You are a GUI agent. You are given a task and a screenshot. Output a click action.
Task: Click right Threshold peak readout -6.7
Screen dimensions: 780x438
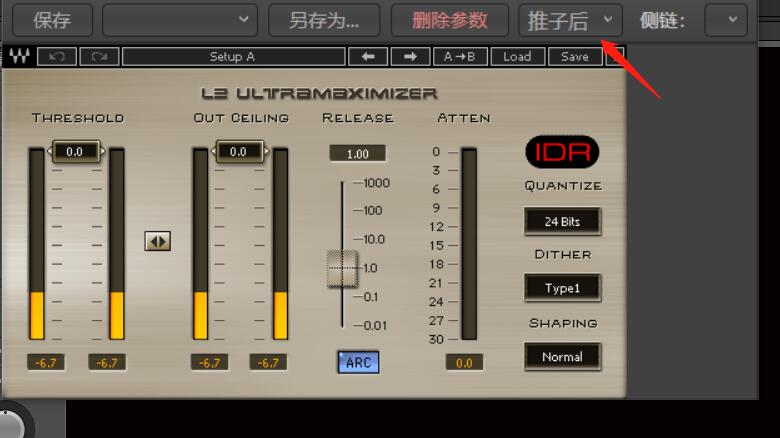tap(107, 363)
